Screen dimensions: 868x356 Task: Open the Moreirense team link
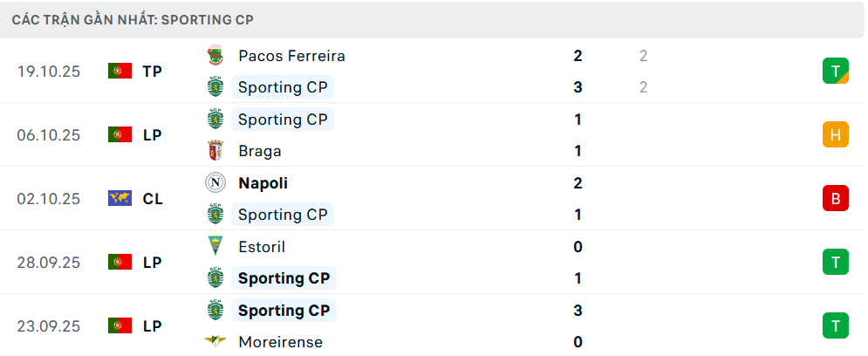coord(280,342)
